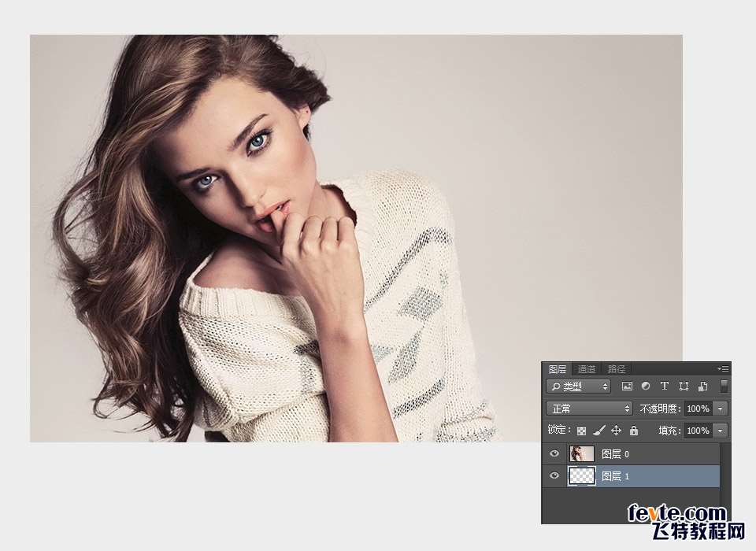756x551 pixels.
Task: Open the 正常 blend mode dropdown
Action: click(x=589, y=409)
